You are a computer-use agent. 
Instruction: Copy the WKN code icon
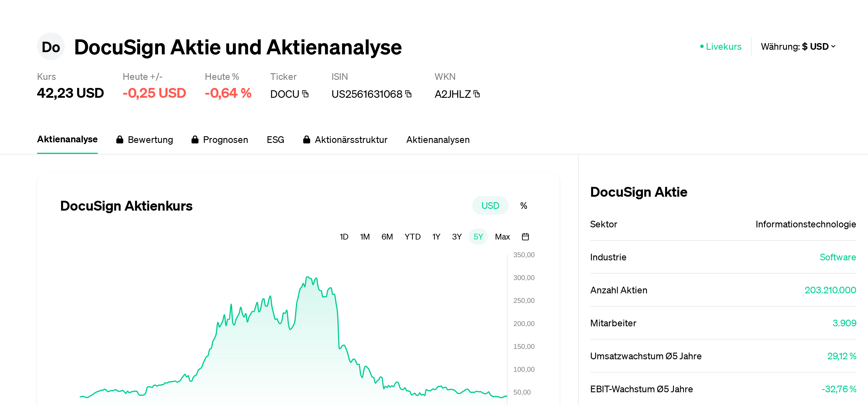pyautogui.click(x=477, y=94)
